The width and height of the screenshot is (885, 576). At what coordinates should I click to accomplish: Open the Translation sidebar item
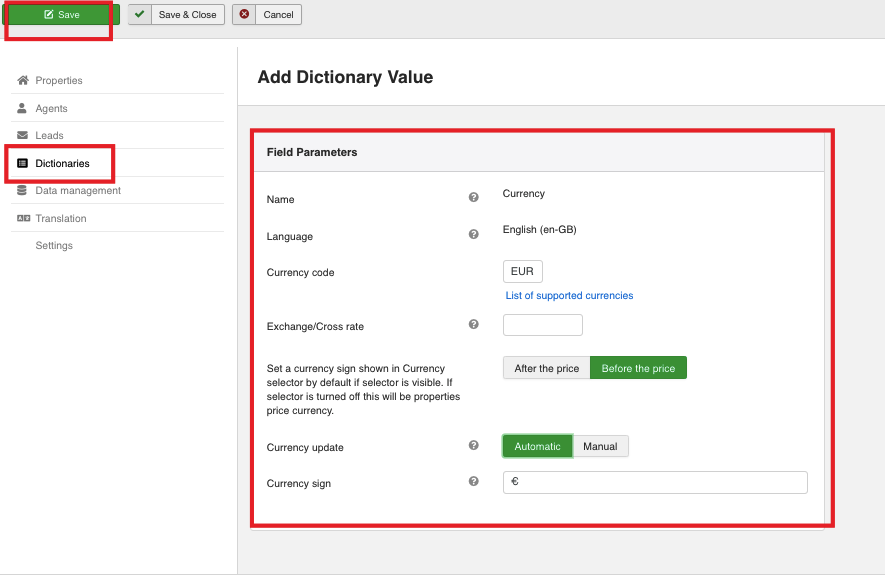coord(60,218)
